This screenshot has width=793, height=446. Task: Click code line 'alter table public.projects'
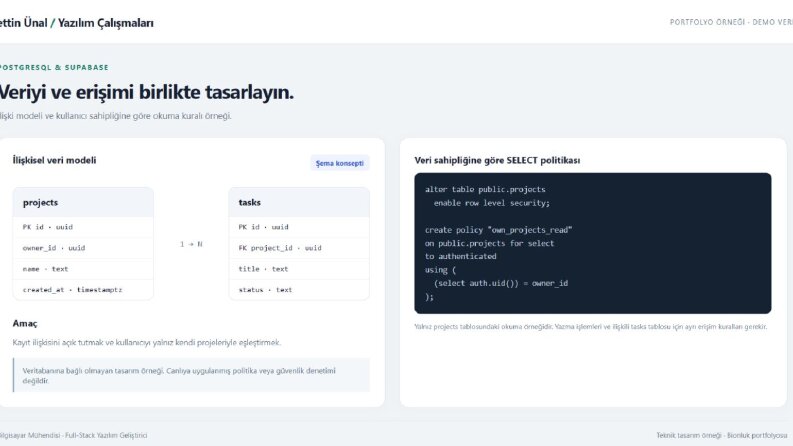[x=485, y=190]
